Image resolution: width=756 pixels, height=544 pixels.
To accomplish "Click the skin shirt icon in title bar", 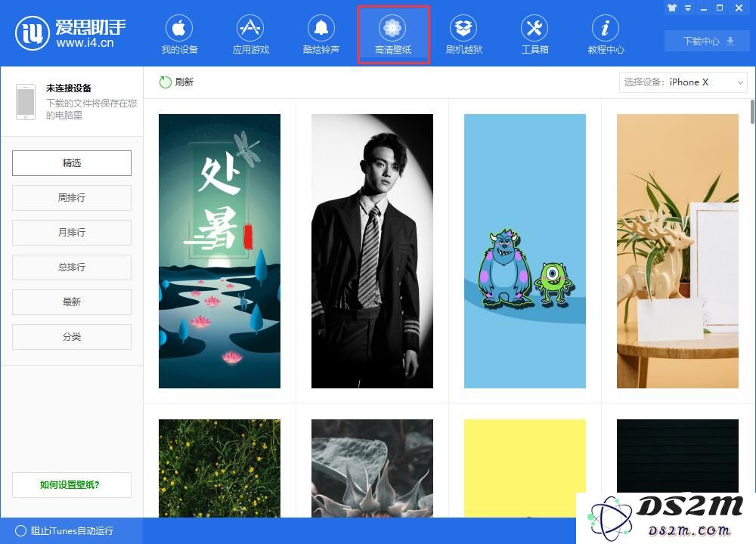I will point(671,8).
